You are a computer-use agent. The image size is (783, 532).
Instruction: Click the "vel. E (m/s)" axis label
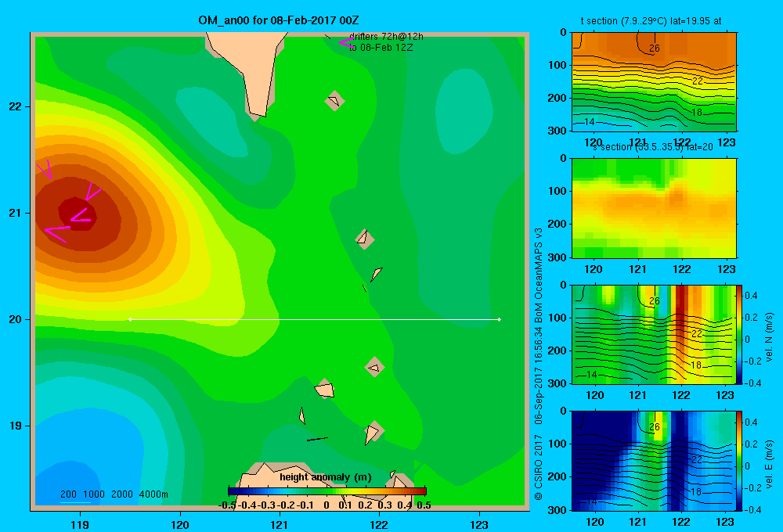[x=769, y=464]
